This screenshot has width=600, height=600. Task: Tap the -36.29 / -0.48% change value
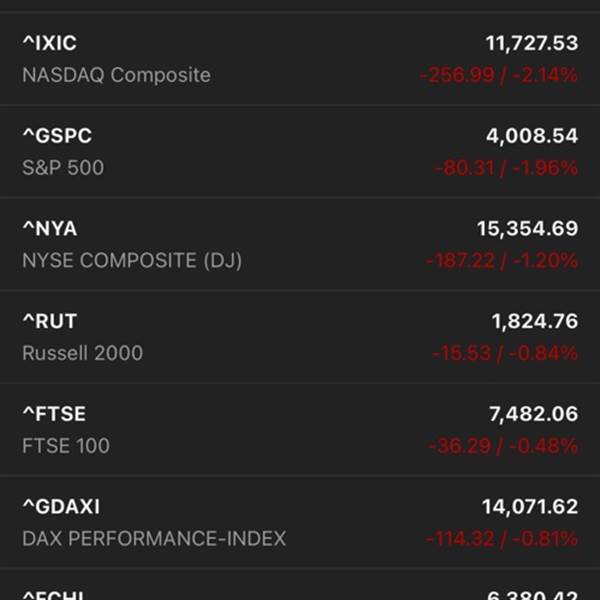503,446
